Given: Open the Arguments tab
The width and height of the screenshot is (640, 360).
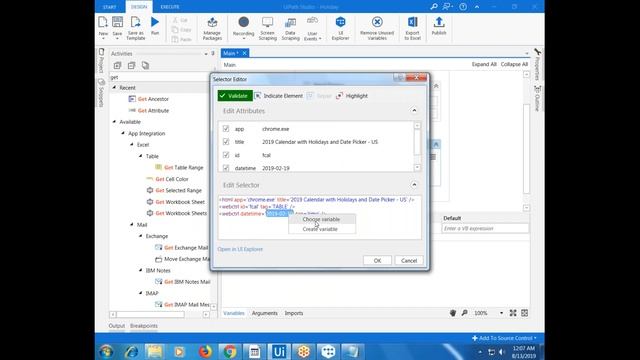Looking at the screenshot, I should (x=264, y=313).
